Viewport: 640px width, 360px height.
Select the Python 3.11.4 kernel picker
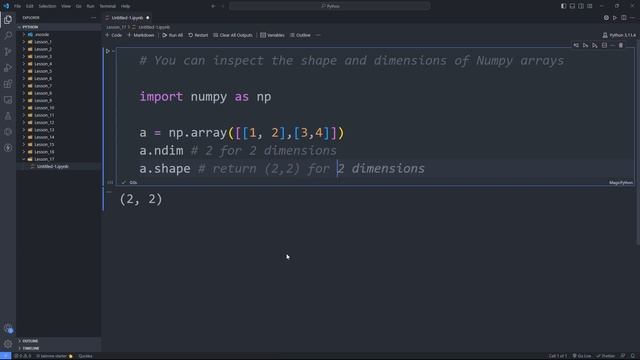point(619,35)
